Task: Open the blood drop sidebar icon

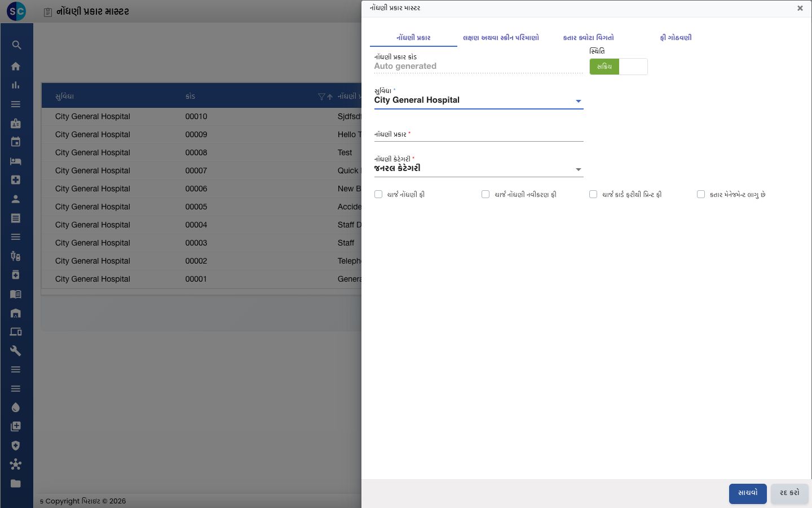Action: [16, 408]
